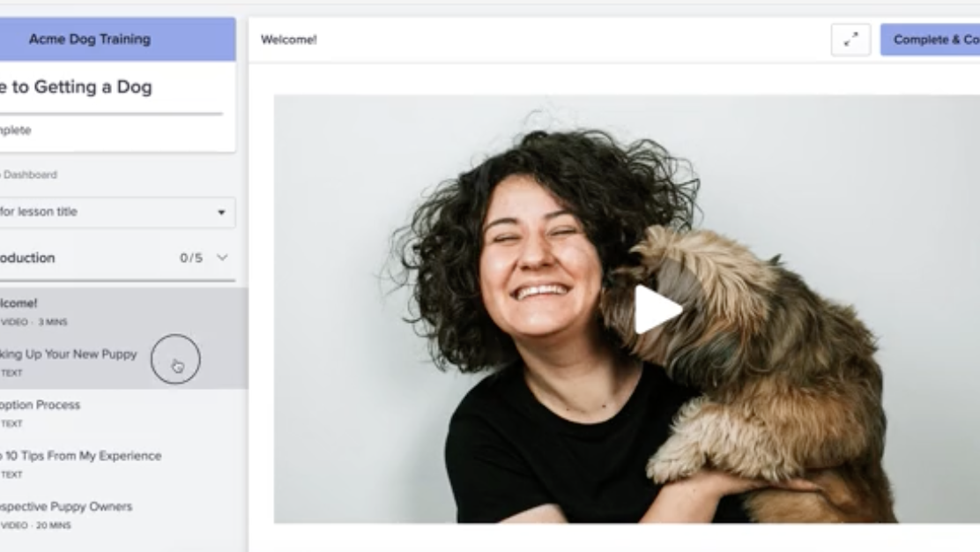
Task: Select Top 10 Tips From My Experience
Action: pyautogui.click(x=81, y=456)
